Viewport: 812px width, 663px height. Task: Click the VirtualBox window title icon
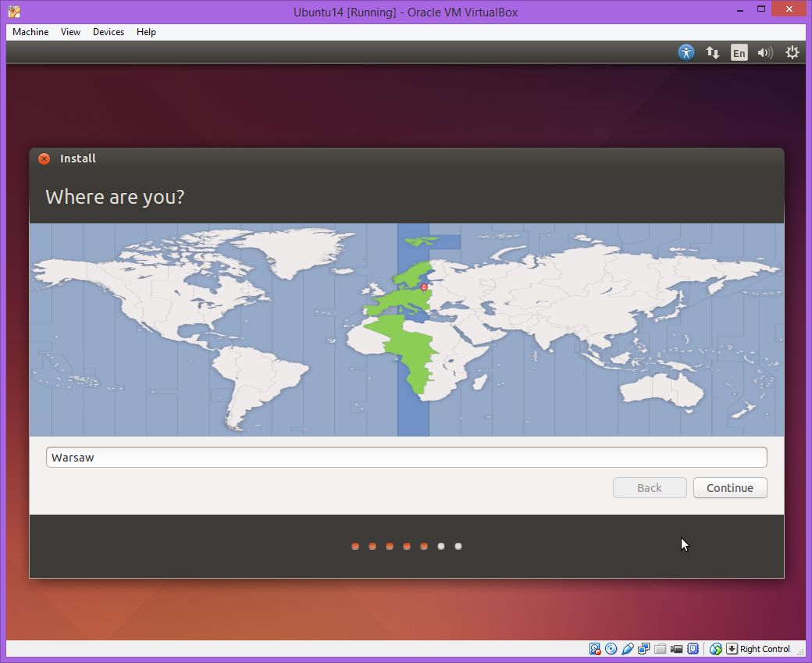14,12
